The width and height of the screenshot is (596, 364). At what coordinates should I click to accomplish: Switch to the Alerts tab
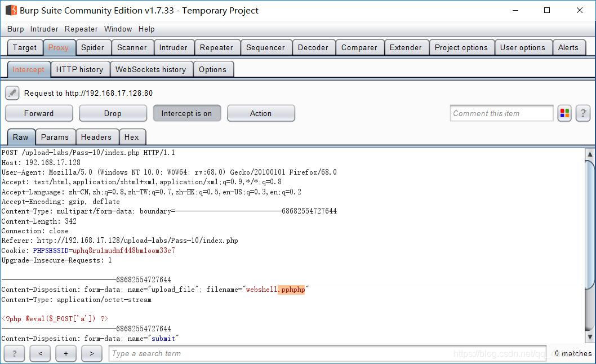coord(568,47)
